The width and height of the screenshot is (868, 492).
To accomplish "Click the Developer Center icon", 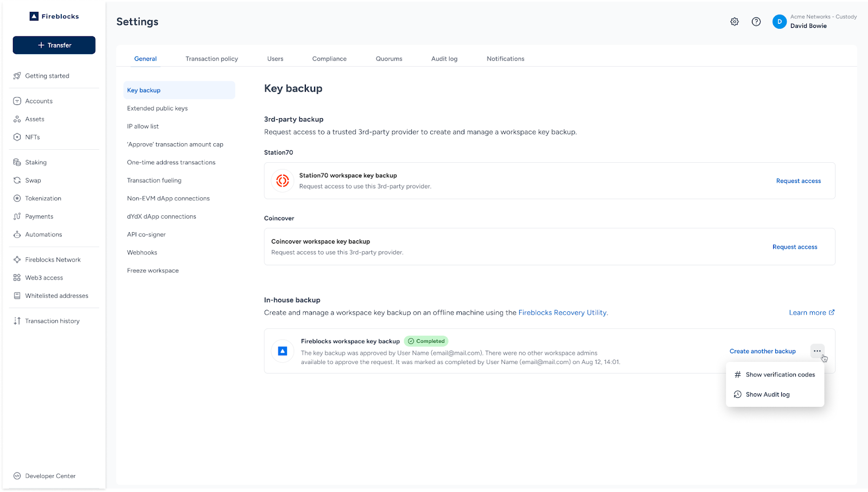I will tap(17, 476).
